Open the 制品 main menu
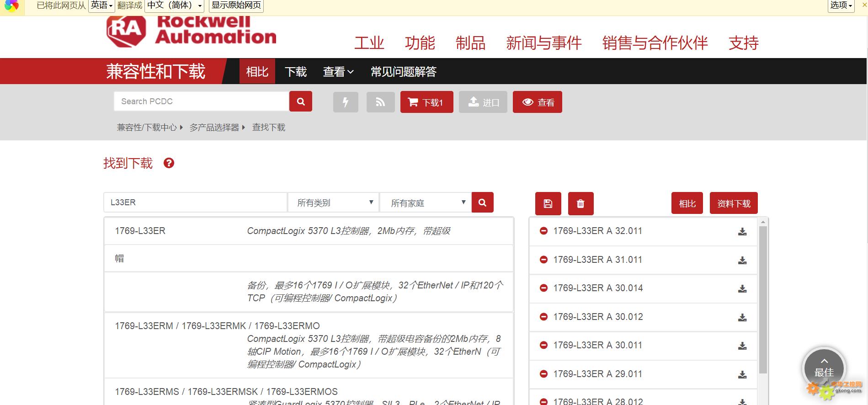 [471, 43]
